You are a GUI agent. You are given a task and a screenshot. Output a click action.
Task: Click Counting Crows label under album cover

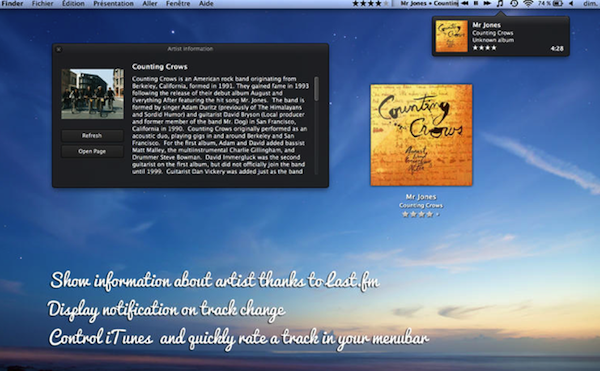pyautogui.click(x=421, y=205)
